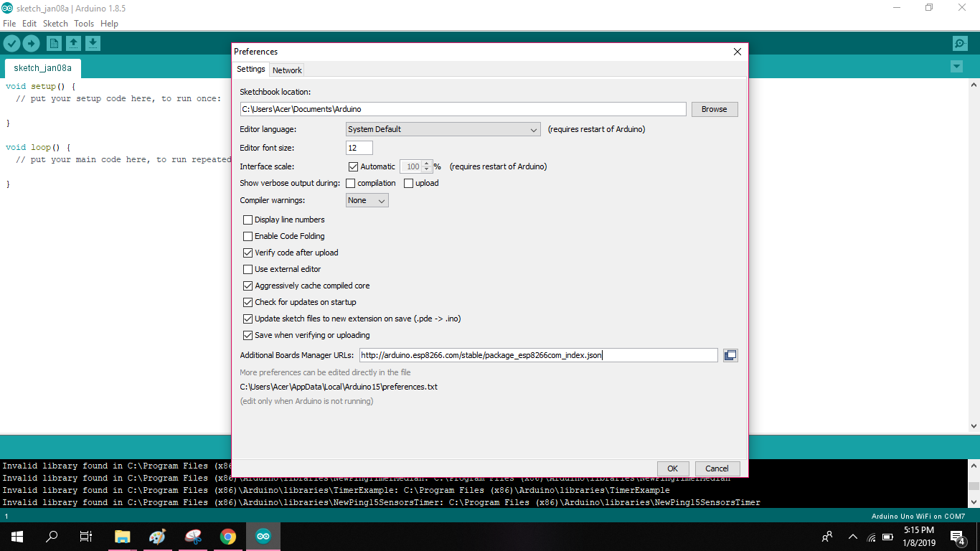Toggle Aggressively cache compiled core
Viewport: 980px width, 551px height.
[x=248, y=286]
